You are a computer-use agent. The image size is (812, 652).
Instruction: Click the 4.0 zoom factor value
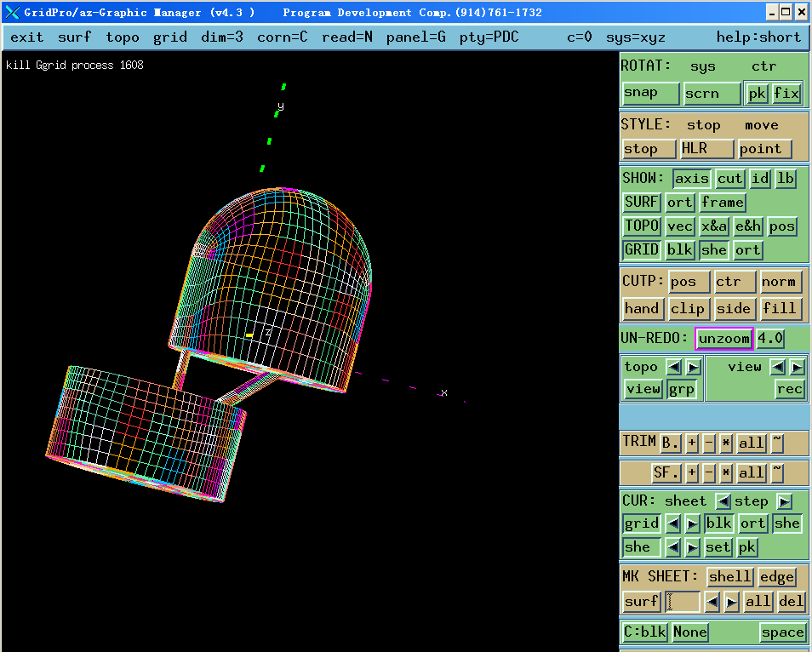(x=770, y=339)
